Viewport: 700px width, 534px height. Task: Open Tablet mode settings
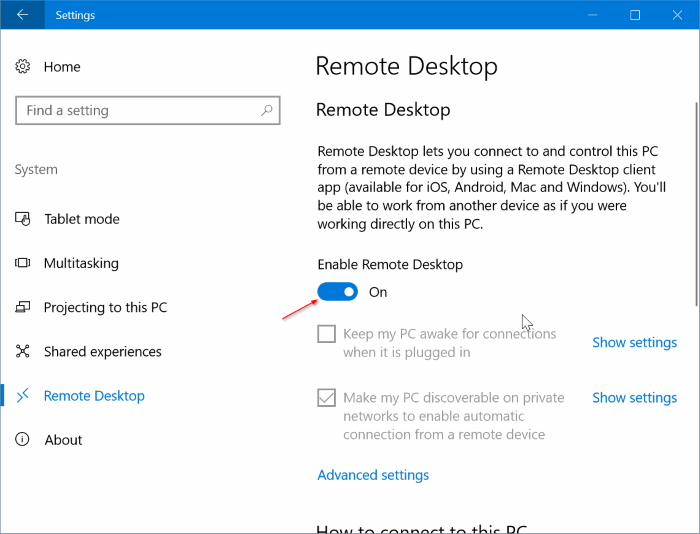[x=82, y=219]
